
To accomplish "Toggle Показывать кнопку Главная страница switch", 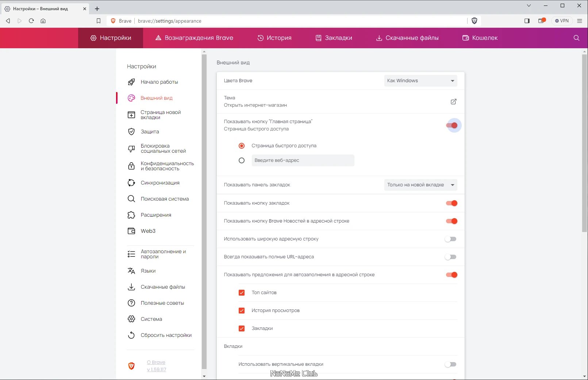I will pyautogui.click(x=452, y=125).
